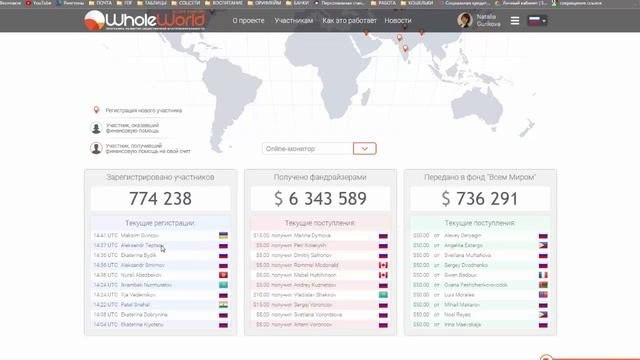Click the WholeWorld logo
Image resolution: width=640 pixels, height=360 pixels.
pyautogui.click(x=145, y=20)
